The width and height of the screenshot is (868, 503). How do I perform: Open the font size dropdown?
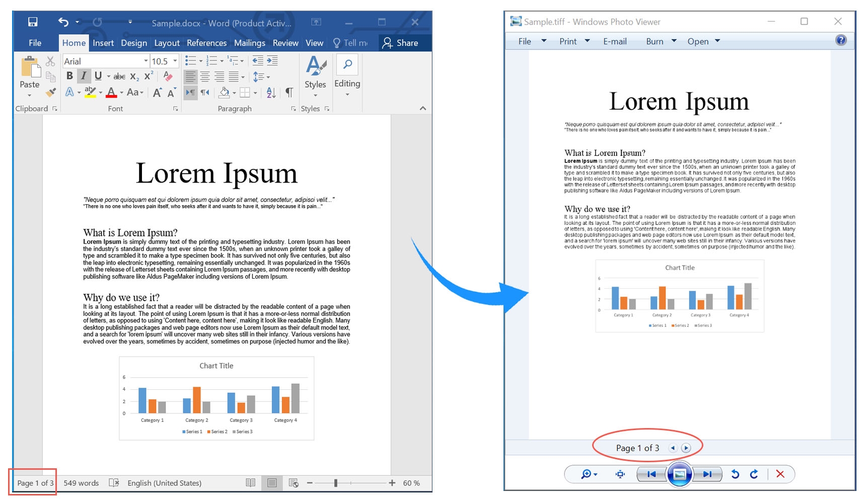point(176,61)
